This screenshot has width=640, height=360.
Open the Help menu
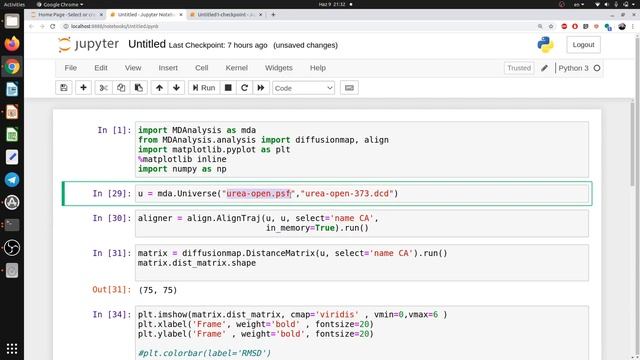[x=318, y=68]
